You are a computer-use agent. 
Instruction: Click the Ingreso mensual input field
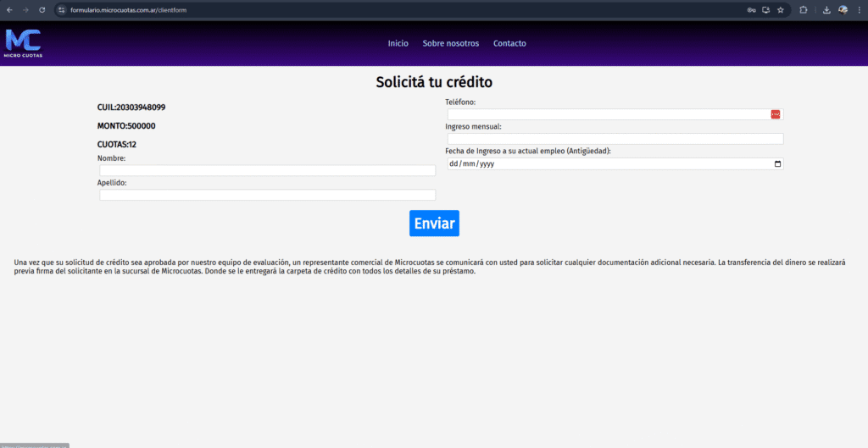(x=615, y=139)
